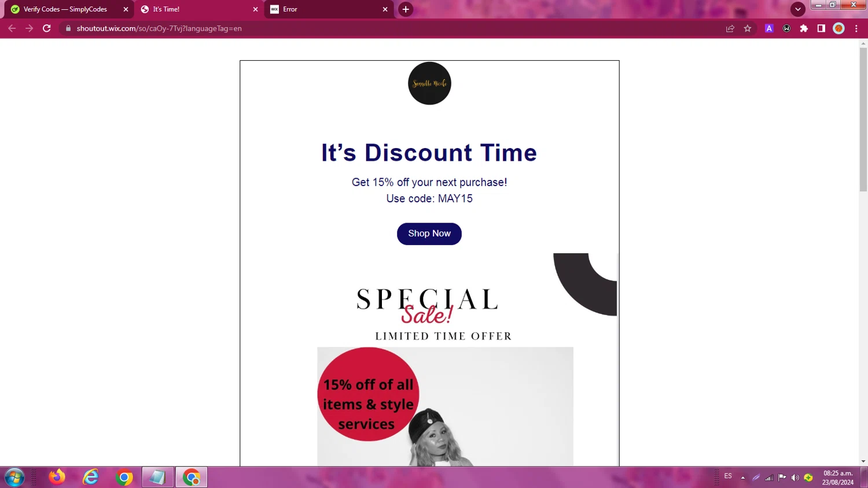Click the vertical page scrollbar thumb

coord(863,119)
